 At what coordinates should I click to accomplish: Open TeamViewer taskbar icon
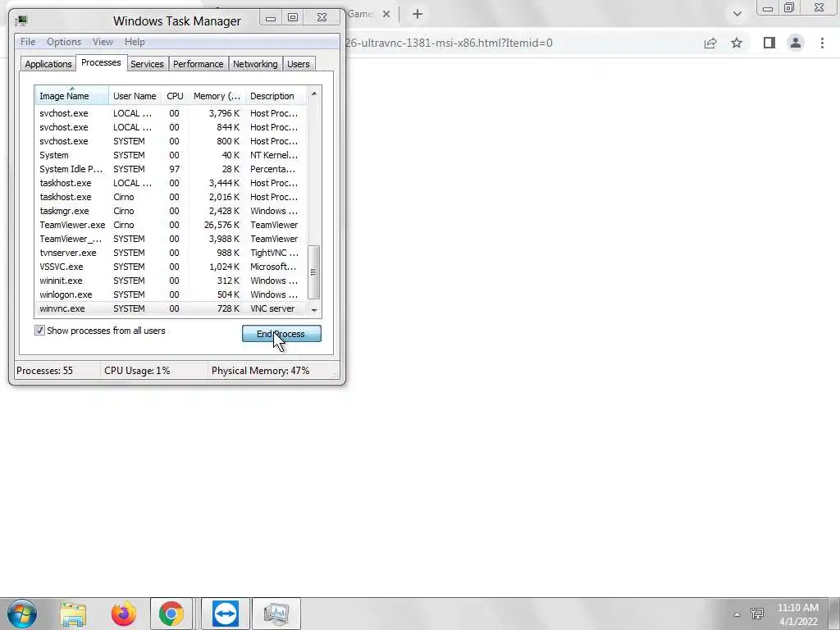point(225,614)
